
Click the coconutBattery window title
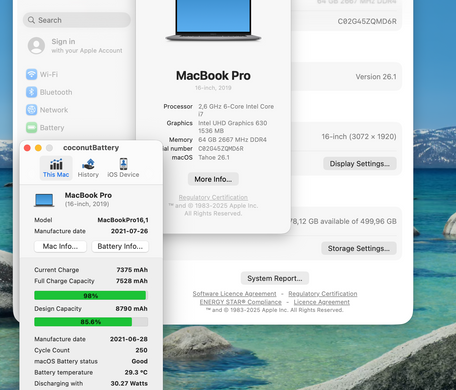click(91, 148)
